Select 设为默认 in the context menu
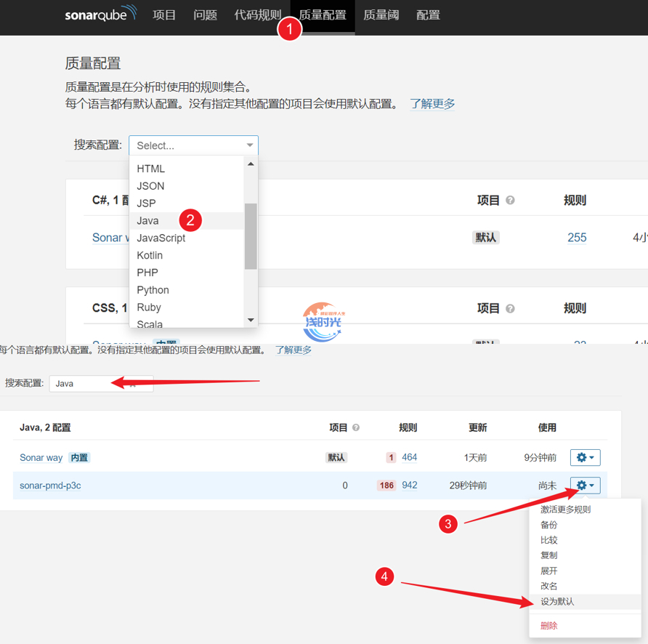Image resolution: width=648 pixels, height=644 pixels. (x=557, y=602)
